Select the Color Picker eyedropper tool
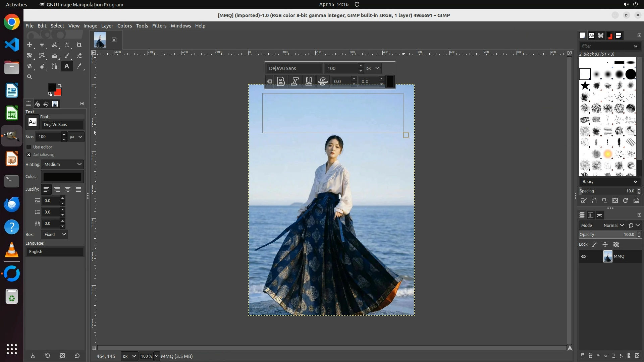644x362 pixels. point(79,66)
